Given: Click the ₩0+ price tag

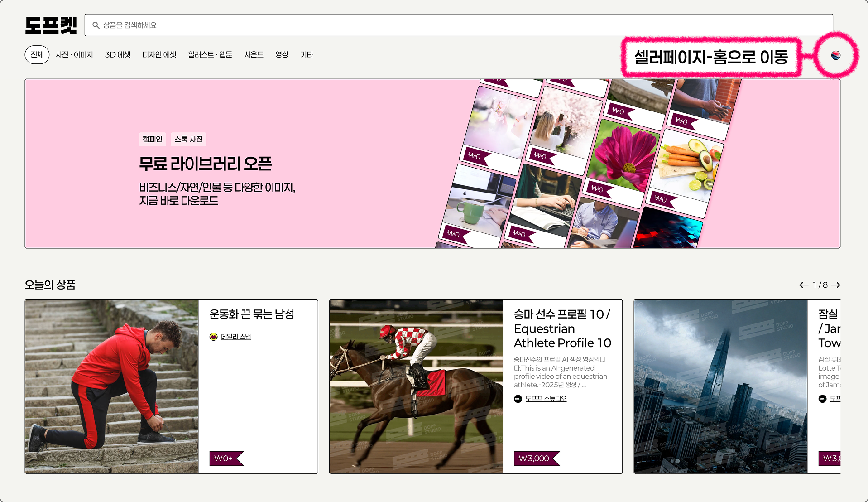Looking at the screenshot, I should pos(224,459).
